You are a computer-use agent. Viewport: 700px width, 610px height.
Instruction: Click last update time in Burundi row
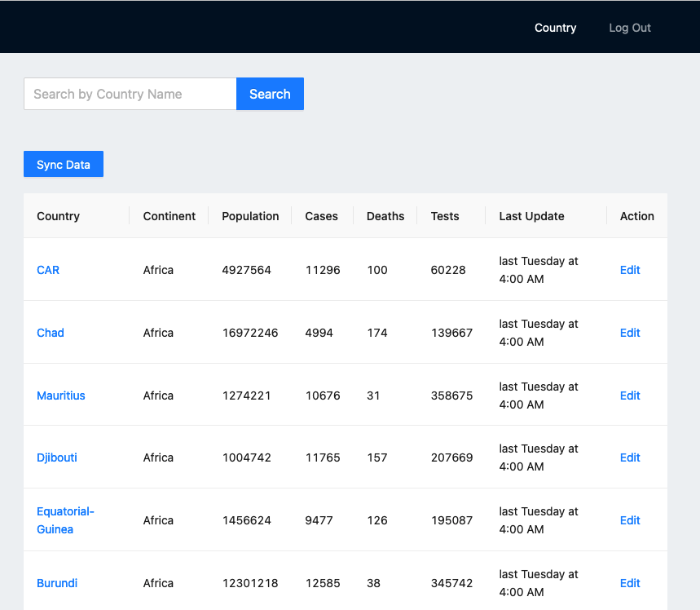coord(539,583)
